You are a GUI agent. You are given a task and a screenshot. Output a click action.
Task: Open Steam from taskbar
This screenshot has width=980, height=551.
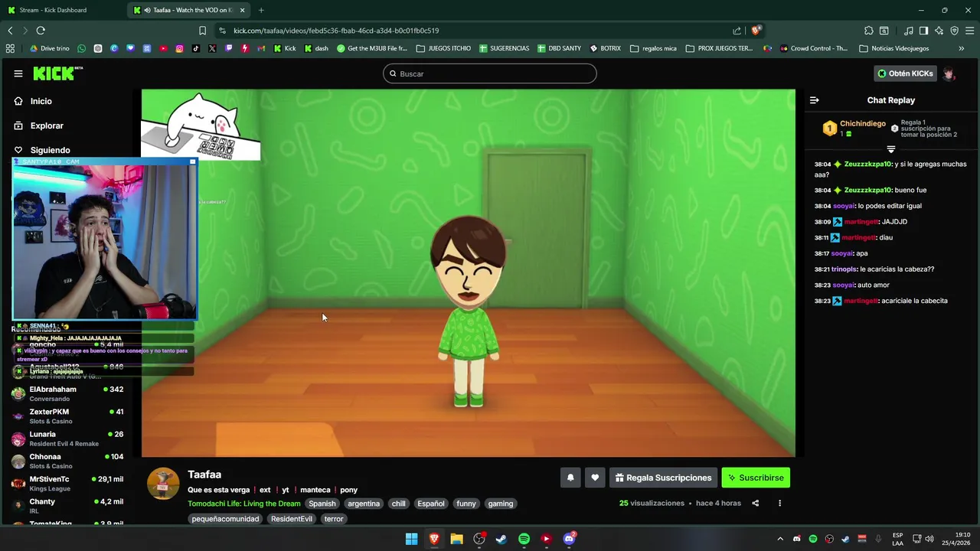tap(501, 539)
